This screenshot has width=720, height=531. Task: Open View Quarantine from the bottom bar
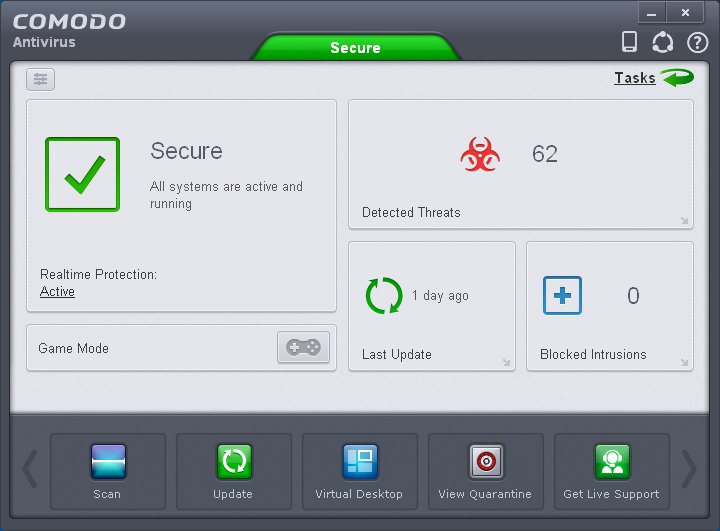486,463
